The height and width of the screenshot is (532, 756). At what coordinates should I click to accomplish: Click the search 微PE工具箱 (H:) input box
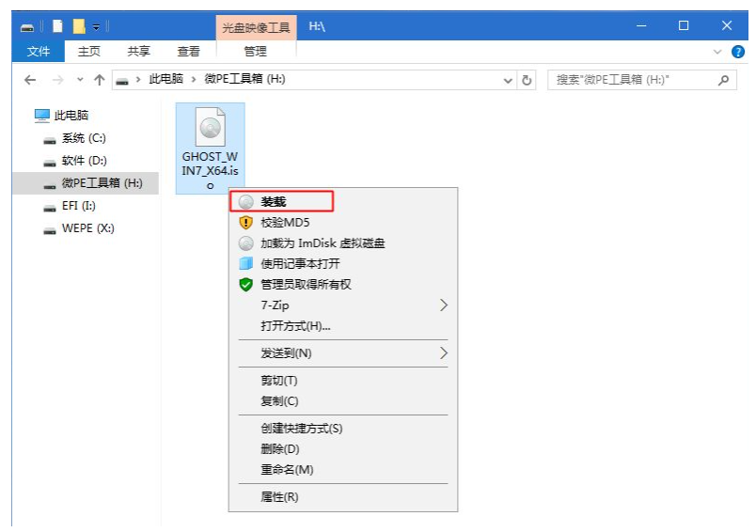(630, 81)
